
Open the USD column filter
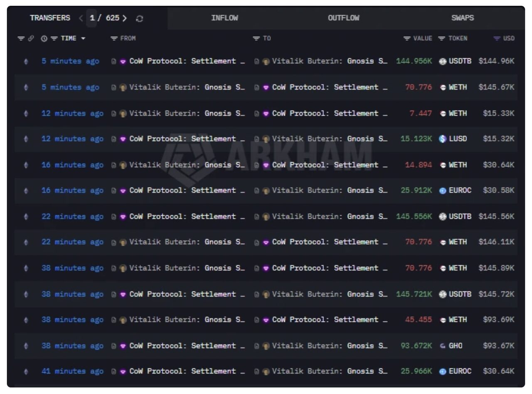pos(497,38)
